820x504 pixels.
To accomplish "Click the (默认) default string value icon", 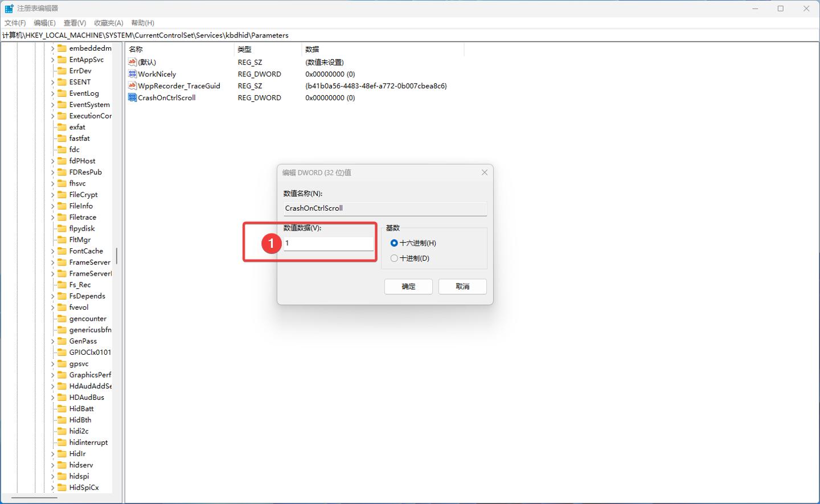I will pyautogui.click(x=132, y=62).
